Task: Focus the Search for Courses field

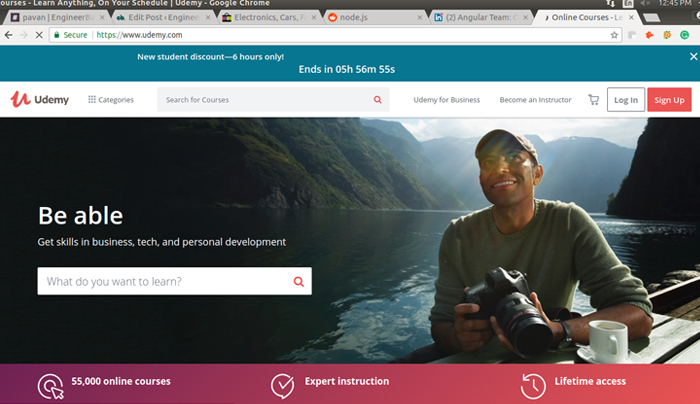Action: click(x=273, y=100)
